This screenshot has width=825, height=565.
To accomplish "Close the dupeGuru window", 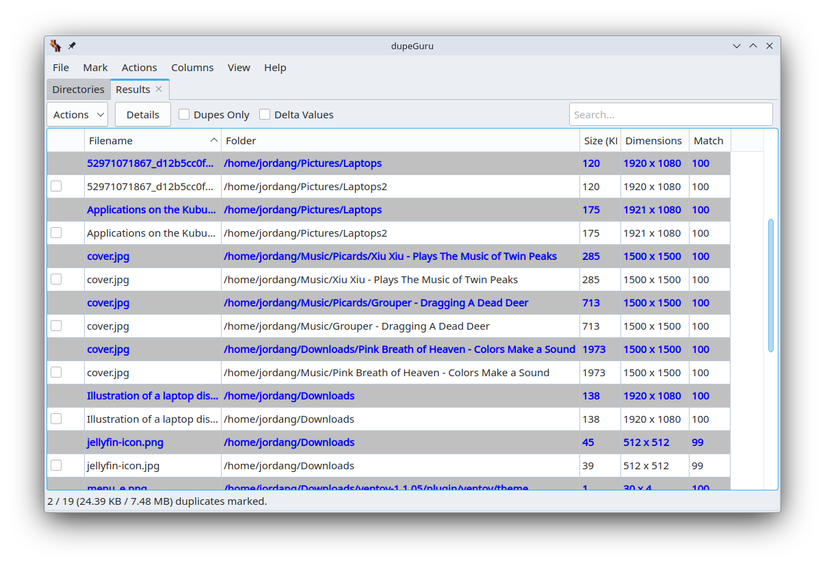I will point(769,46).
